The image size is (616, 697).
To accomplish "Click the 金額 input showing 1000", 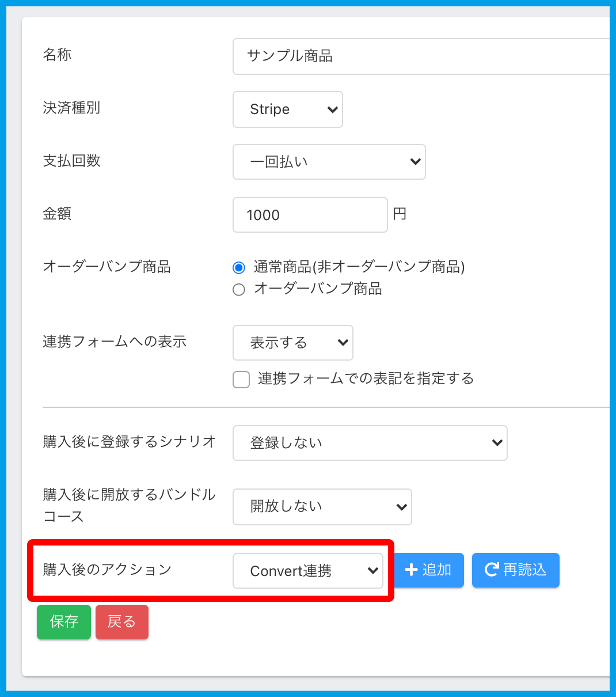I will [310, 215].
